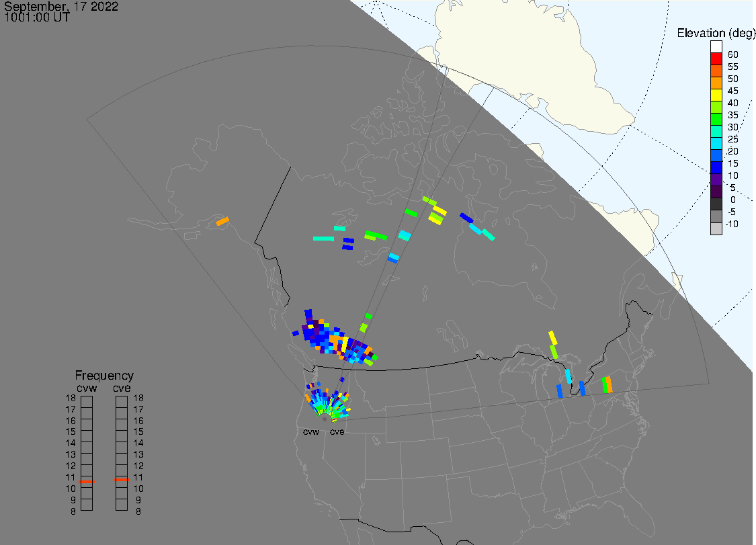The width and height of the screenshot is (756, 545).
Task: Click the "60" label in the elevation legend
Action: pyautogui.click(x=733, y=54)
